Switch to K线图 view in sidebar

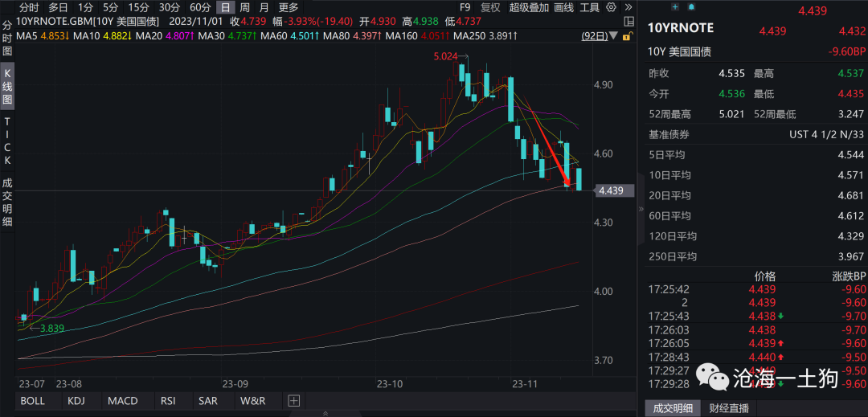coord(7,88)
